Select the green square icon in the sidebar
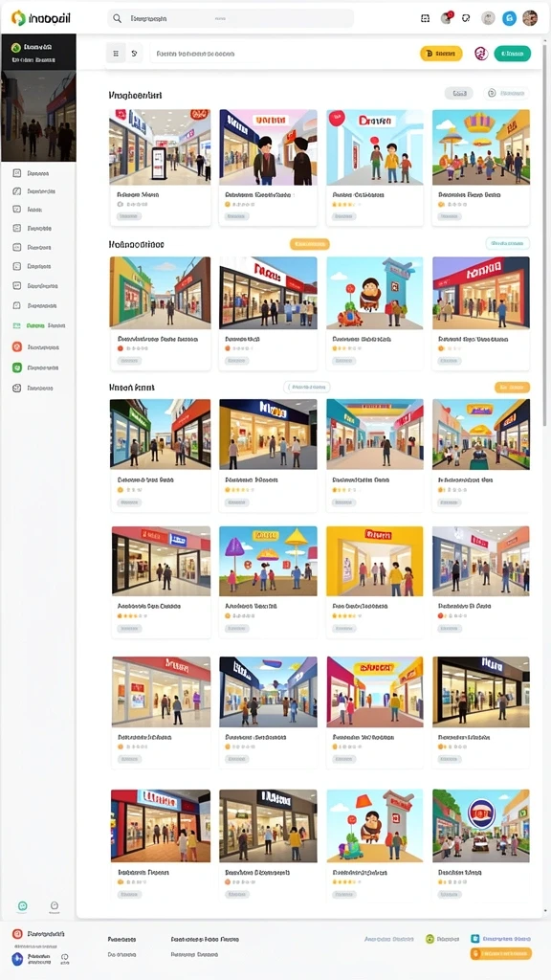Viewport: 551px width, 980px height. (x=17, y=367)
